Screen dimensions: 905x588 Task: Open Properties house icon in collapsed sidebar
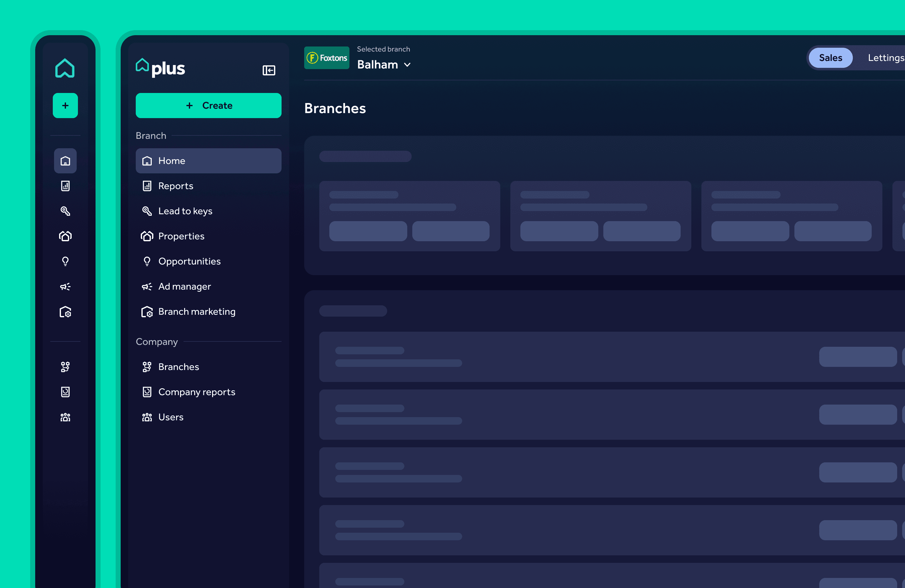pos(65,236)
